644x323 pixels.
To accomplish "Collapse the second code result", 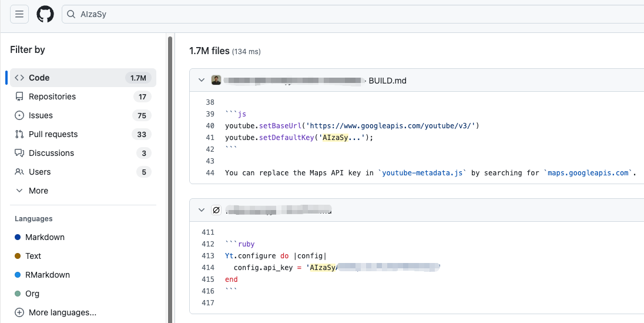I will (202, 210).
